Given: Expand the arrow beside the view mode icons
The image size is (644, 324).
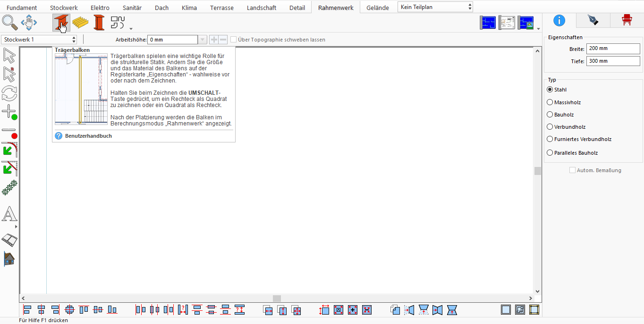Looking at the screenshot, I should [x=539, y=29].
